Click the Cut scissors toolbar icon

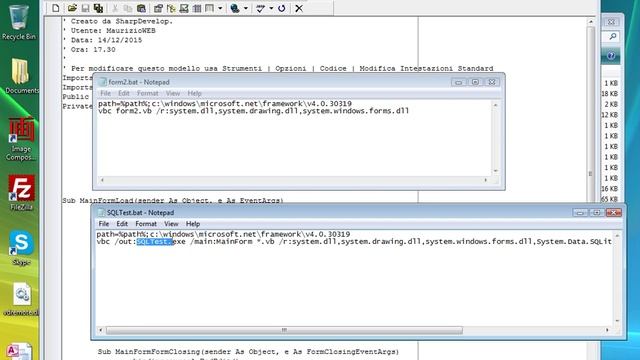115,8
